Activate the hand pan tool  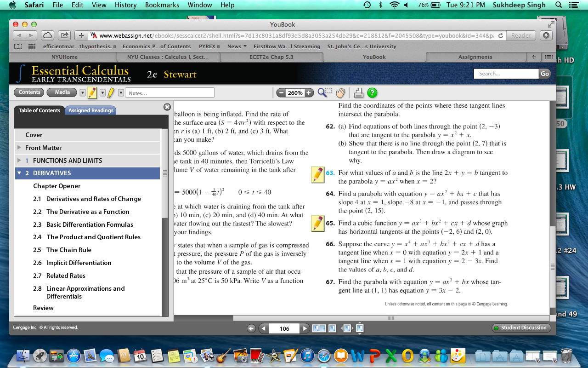coord(340,93)
